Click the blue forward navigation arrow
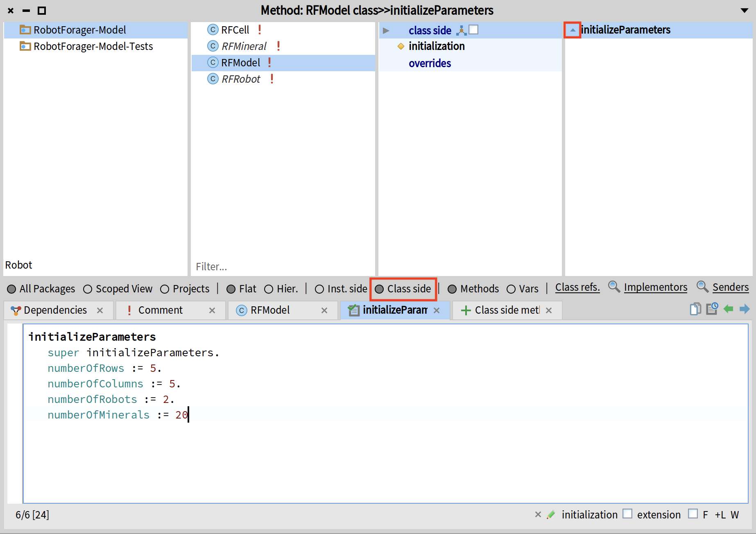The height and width of the screenshot is (534, 756). click(x=745, y=309)
